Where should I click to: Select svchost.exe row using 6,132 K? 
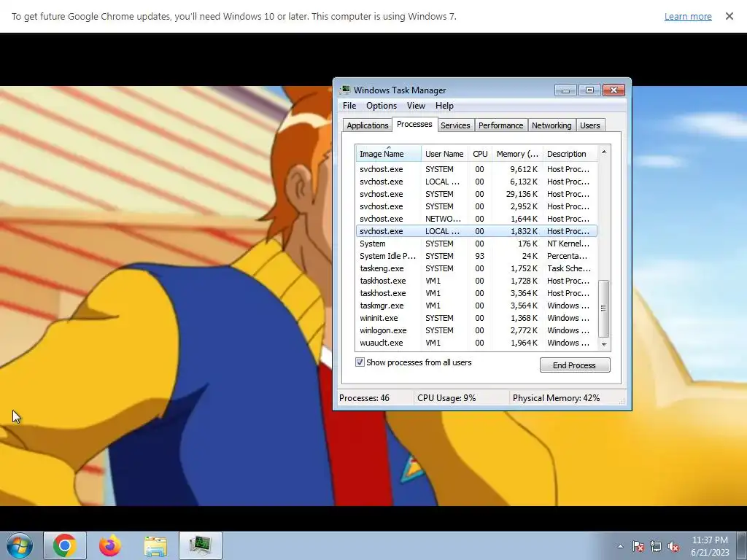(x=476, y=182)
